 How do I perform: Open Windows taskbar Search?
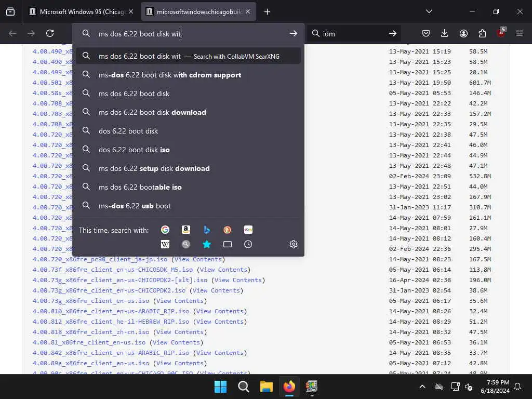pos(243,387)
